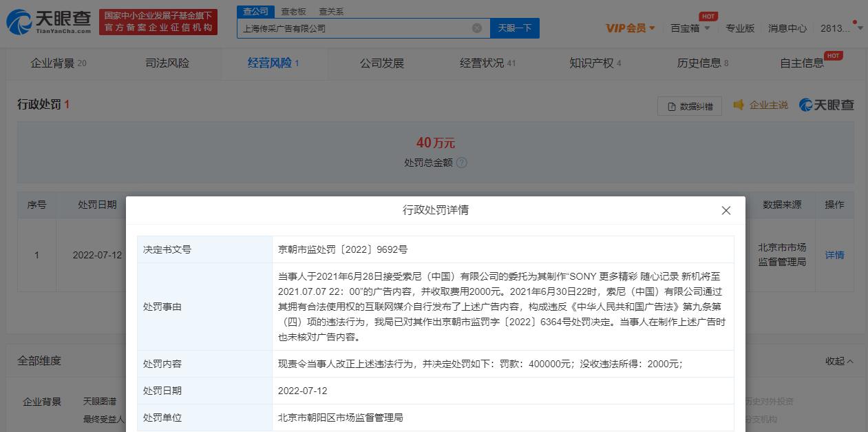Click the 序号 column header
Viewport: 868px width, 432px height.
tap(36, 205)
